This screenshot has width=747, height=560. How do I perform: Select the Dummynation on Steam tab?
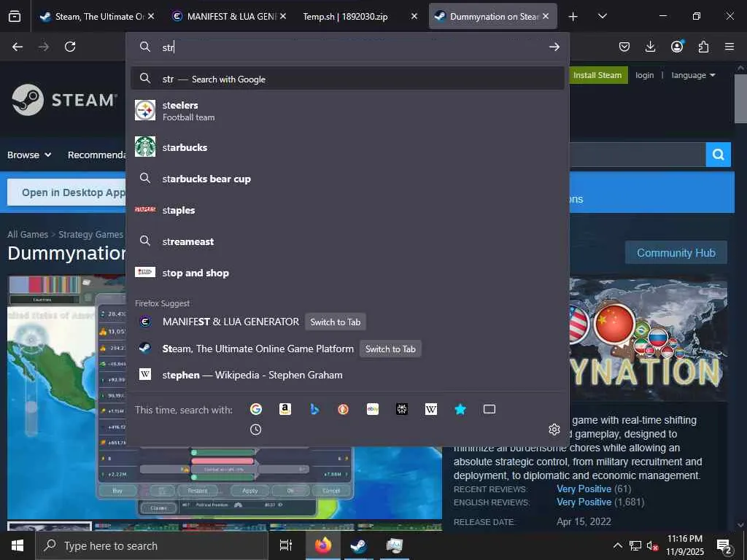pos(492,16)
